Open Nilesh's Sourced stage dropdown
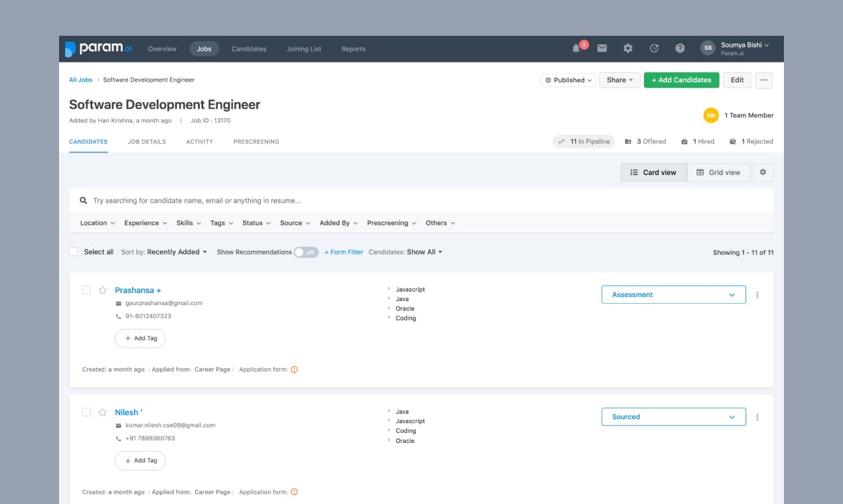The width and height of the screenshot is (843, 504). coord(673,416)
